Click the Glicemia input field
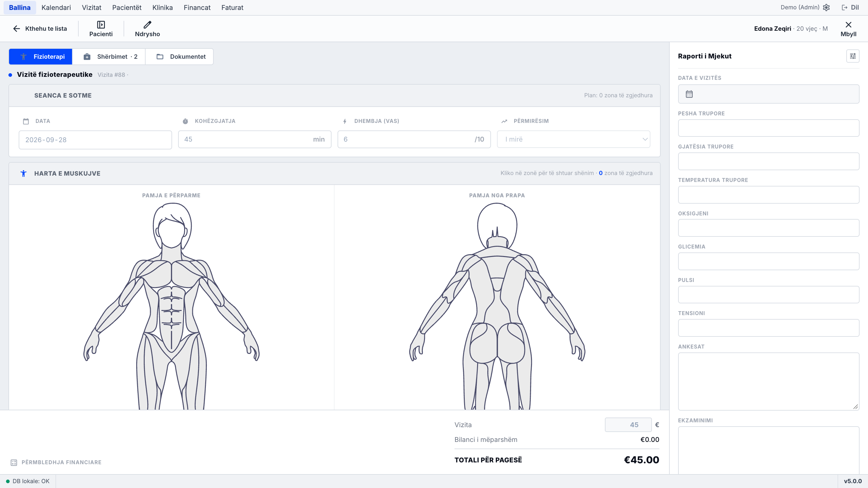The width and height of the screenshot is (868, 488). 769,261
